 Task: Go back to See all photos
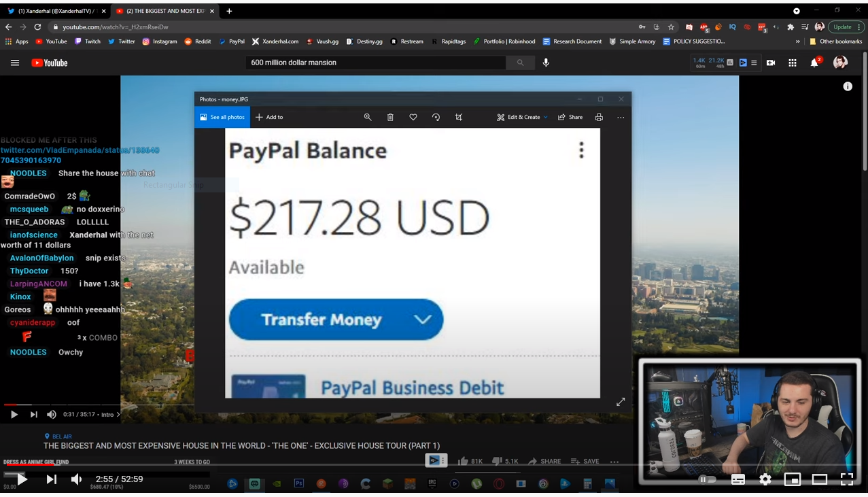coord(222,117)
